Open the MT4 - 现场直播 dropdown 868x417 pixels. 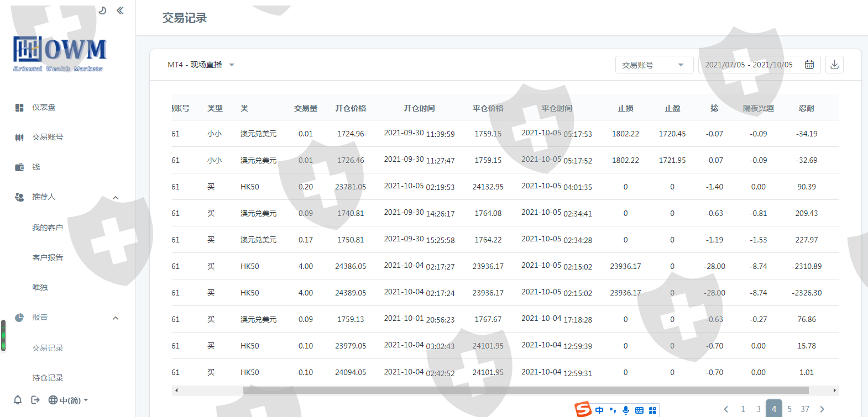[x=201, y=65]
